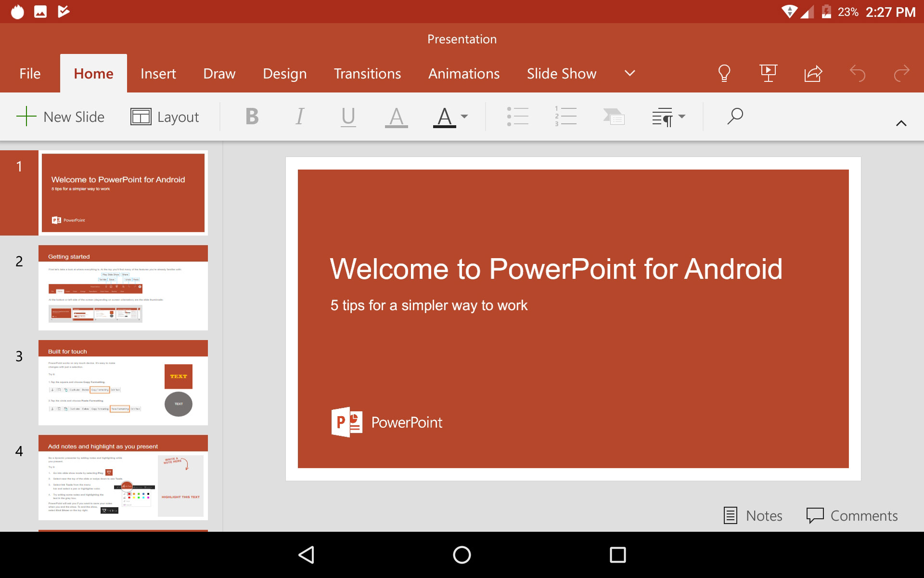
Task: Tap the Android Back button
Action: pos(307,555)
